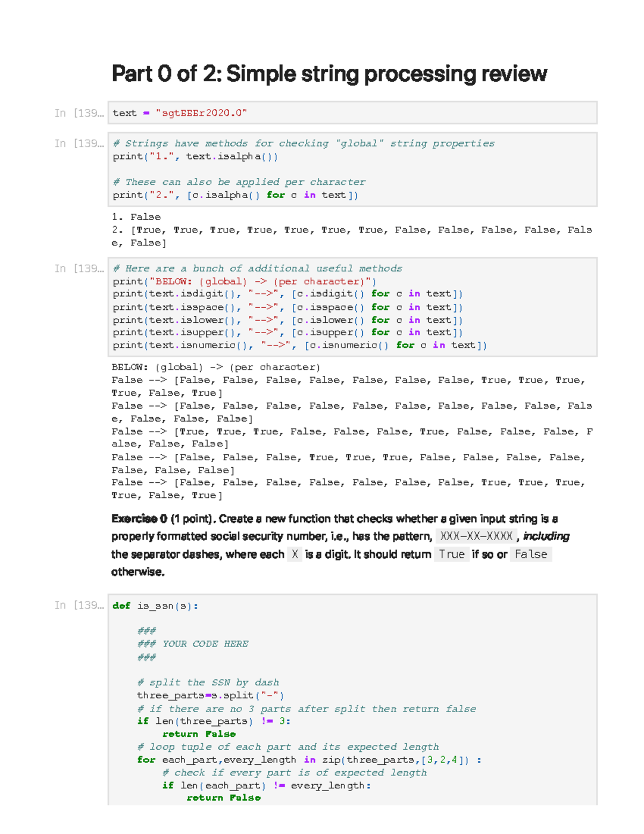This screenshot has width=644, height=834.
Task: Click the 'BELOW: (global) -> (per character)' output line
Action: click(x=216, y=367)
